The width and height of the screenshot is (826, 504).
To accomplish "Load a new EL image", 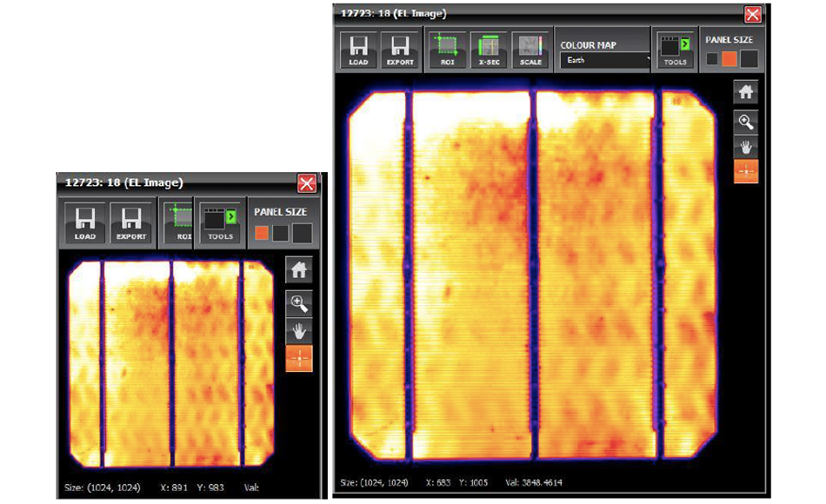I will 358,49.
